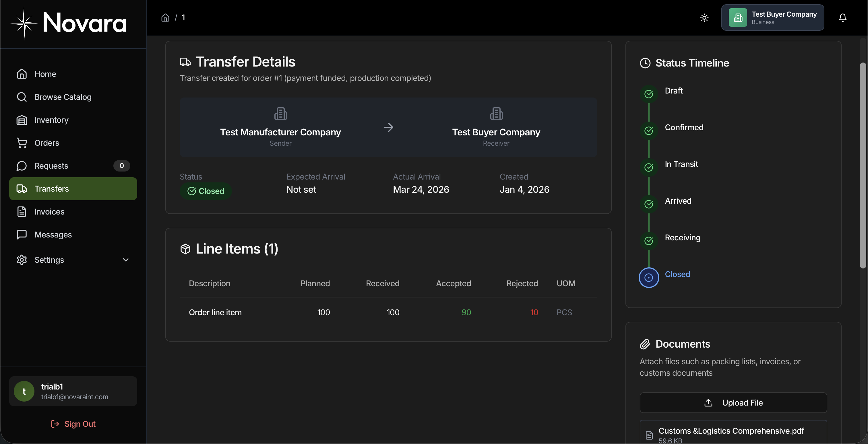The width and height of the screenshot is (868, 444).
Task: Select the Confirmed timeline step marker
Action: [649, 131]
